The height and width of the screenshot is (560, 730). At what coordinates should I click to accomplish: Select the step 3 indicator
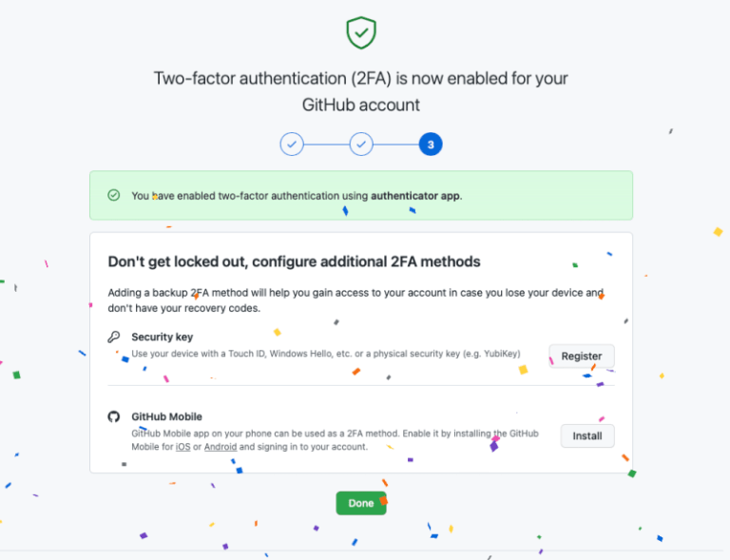click(431, 145)
